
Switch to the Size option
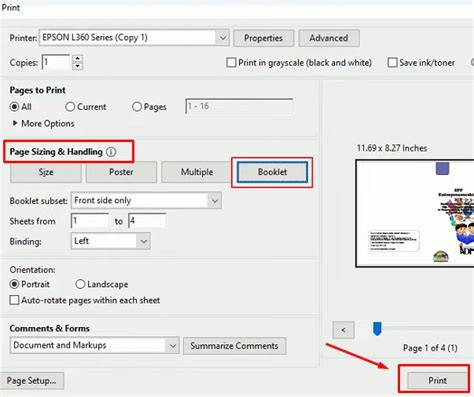46,172
